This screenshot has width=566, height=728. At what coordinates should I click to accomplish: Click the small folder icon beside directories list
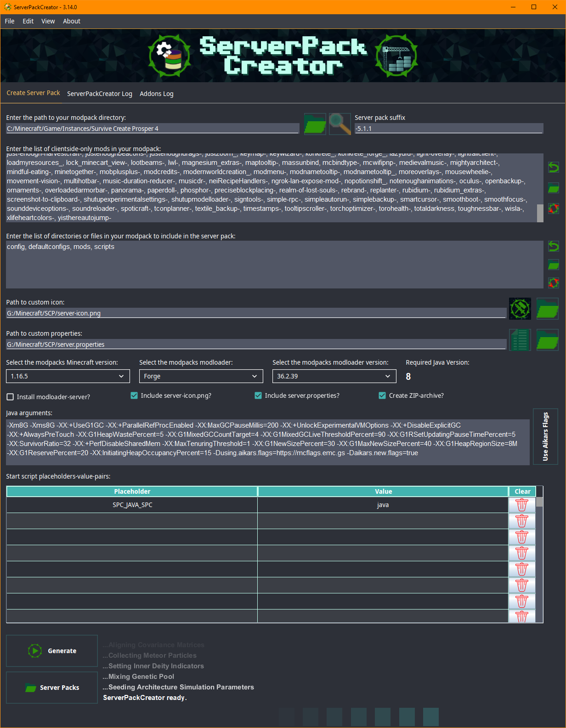click(554, 265)
